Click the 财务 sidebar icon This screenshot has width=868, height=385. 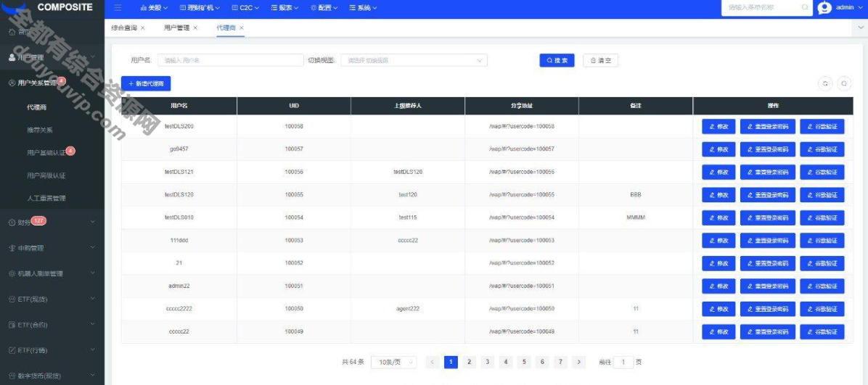[12, 223]
